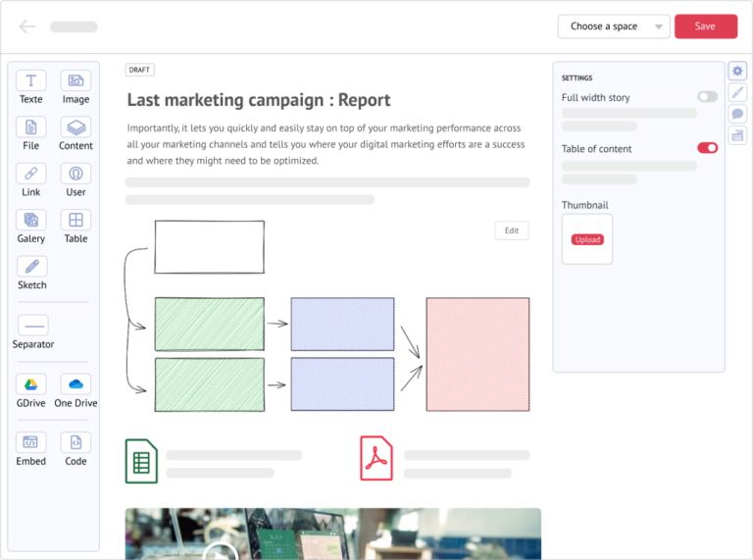
Task: Disable the Table of content toggle
Action: pyautogui.click(x=707, y=148)
